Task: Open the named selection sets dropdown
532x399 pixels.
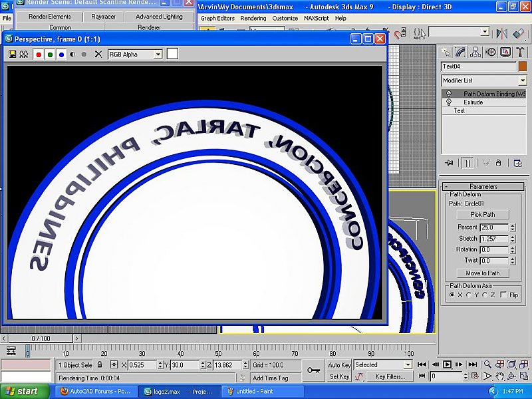Action: click(x=485, y=32)
